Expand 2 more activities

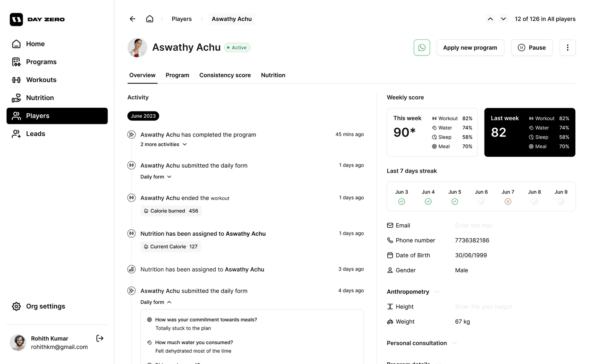tap(164, 144)
